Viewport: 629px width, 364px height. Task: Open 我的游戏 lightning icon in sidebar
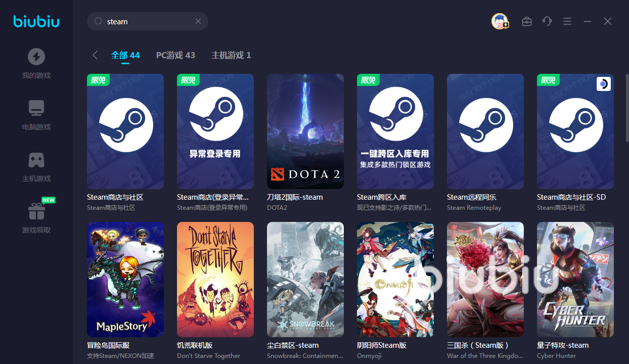tap(36, 57)
